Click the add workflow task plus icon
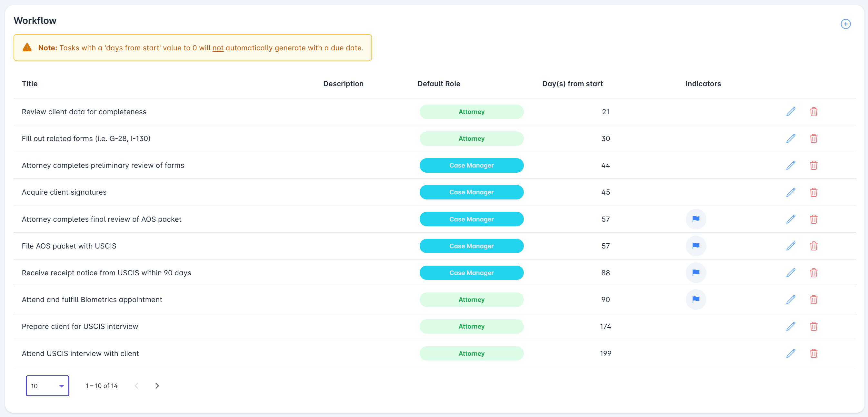Image resolution: width=868 pixels, height=417 pixels. pyautogui.click(x=845, y=24)
